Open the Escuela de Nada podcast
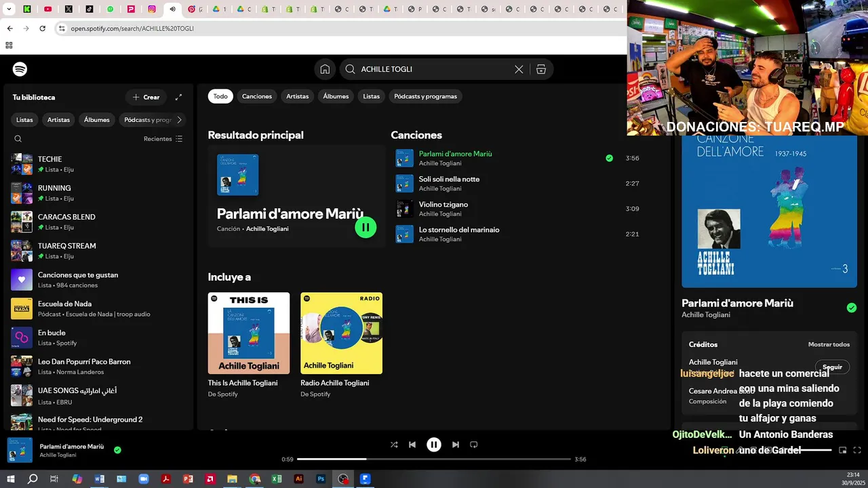Screen dimensions: 868x488 point(98,308)
